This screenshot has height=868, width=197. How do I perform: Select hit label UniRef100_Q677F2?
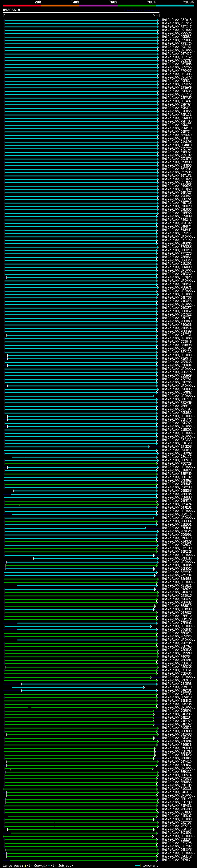coord(176,94)
